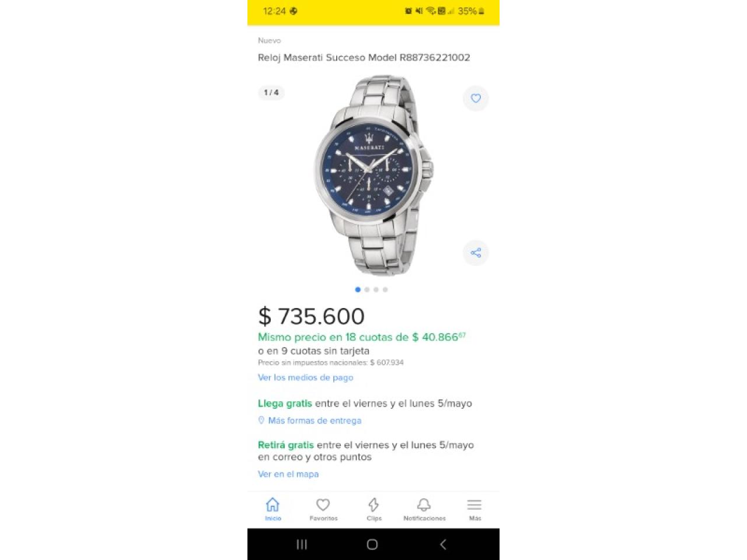Tap the Android back navigation button
The width and height of the screenshot is (747, 560).
[443, 544]
